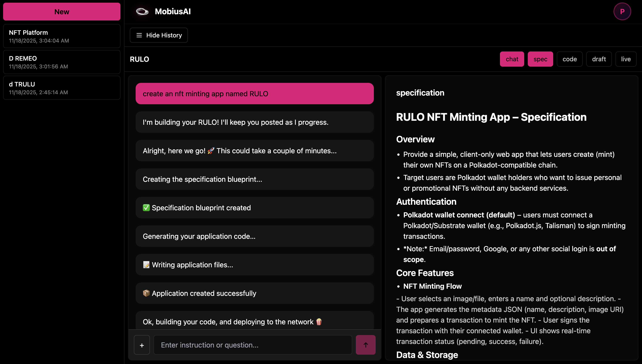Open the live preview tab
Screen dimensions: 642x364
[x=625, y=59]
